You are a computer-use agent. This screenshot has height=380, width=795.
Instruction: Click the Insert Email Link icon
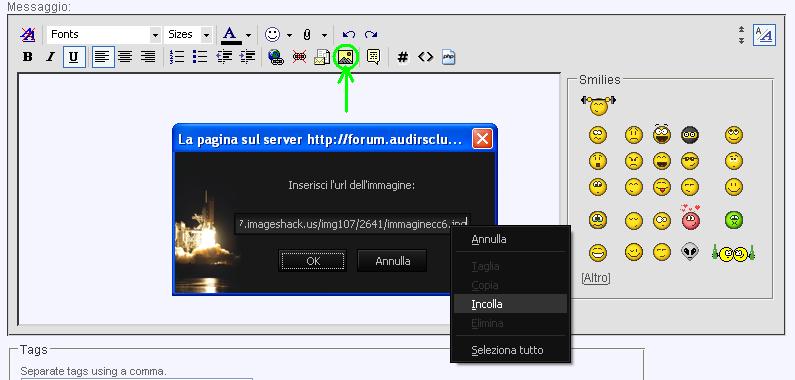[322, 57]
